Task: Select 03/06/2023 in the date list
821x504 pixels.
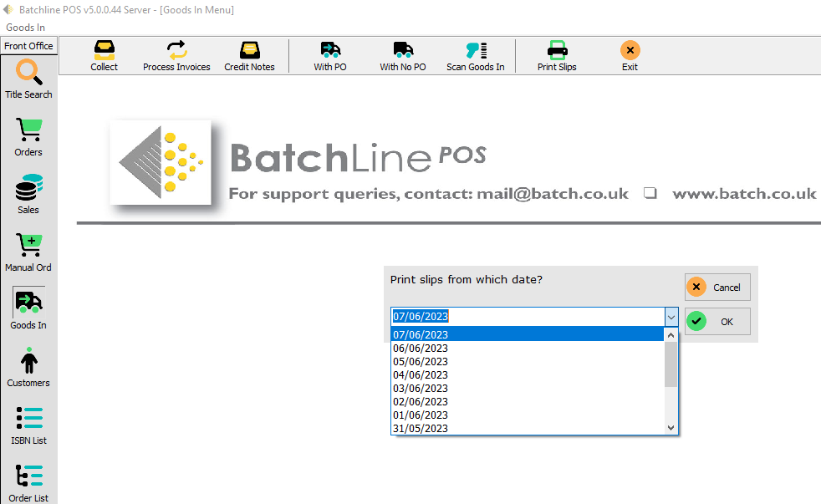Action: click(528, 389)
